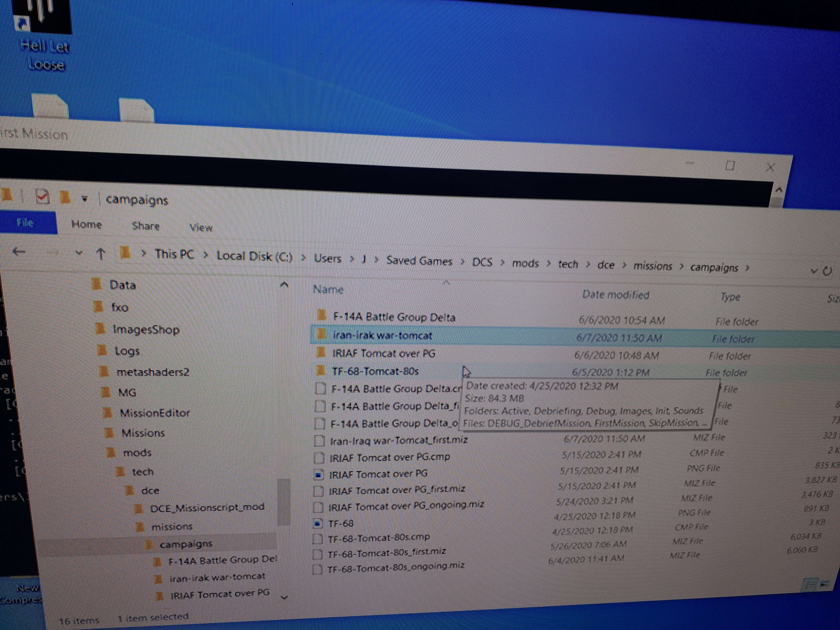Select 'campaigns' folder in navigation tree
The image size is (840, 630).
coord(186,544)
